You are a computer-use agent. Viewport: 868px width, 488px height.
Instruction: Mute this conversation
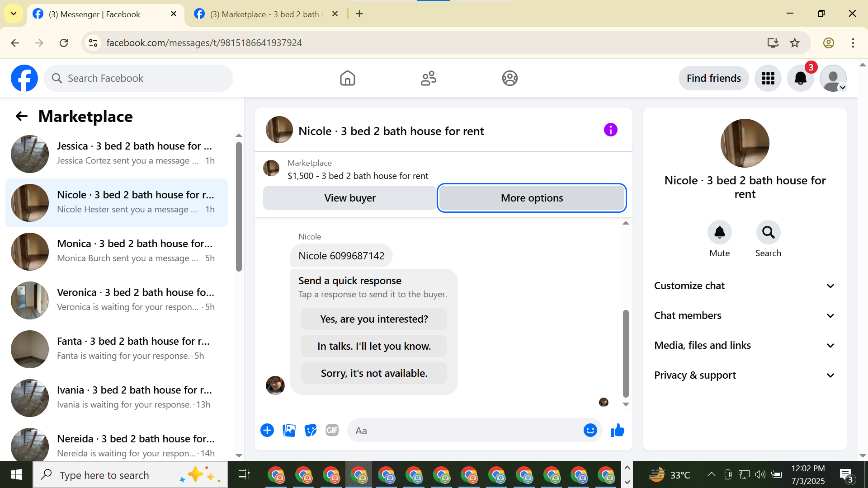719,233
